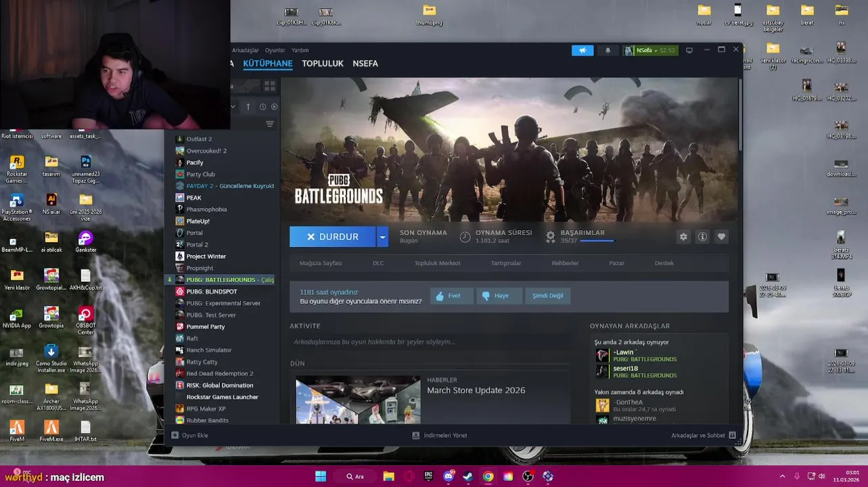Open Discord from the taskbar
This screenshot has height=487, width=868.
tap(448, 476)
